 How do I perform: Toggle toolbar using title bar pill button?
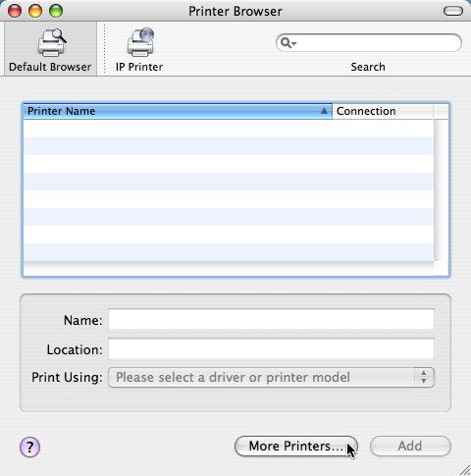click(453, 11)
